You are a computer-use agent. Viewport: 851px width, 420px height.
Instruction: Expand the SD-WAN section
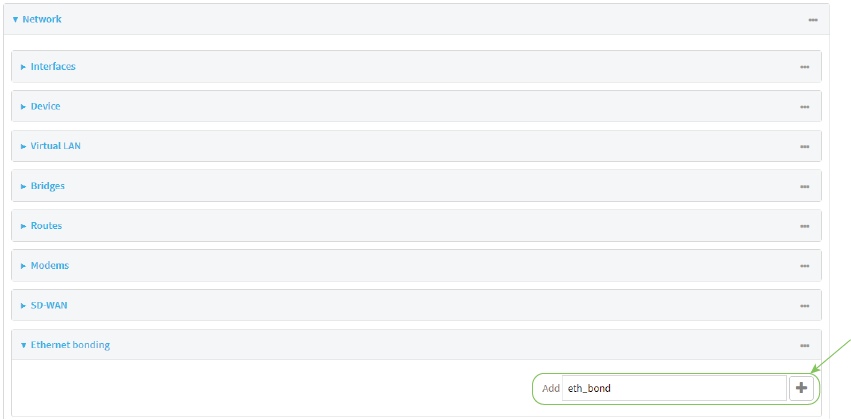(48, 305)
